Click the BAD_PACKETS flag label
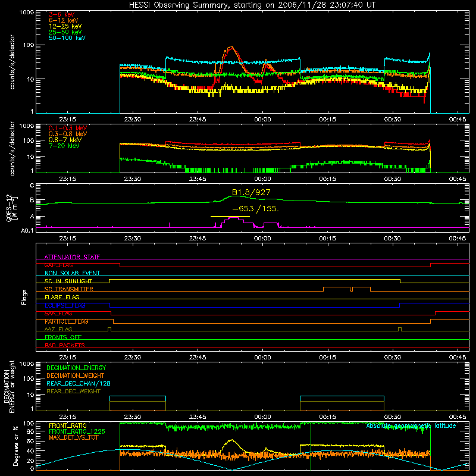Viewport: 476px width, 476px height. 65,345
